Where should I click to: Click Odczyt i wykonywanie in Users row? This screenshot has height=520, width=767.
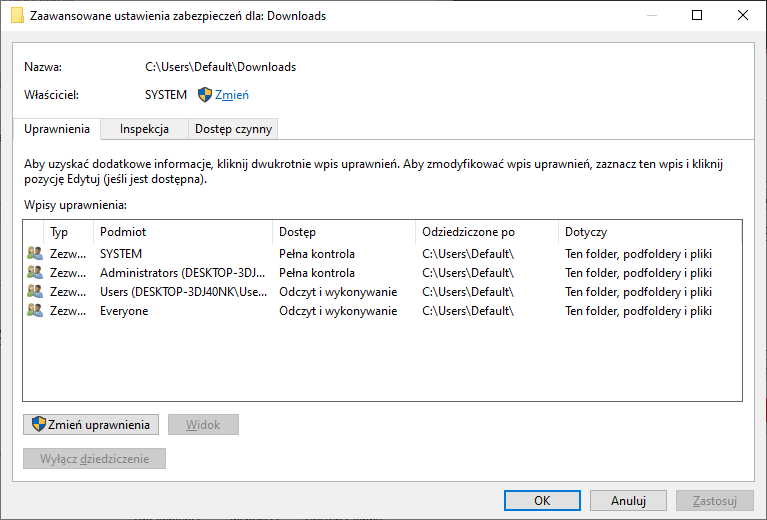[338, 292]
